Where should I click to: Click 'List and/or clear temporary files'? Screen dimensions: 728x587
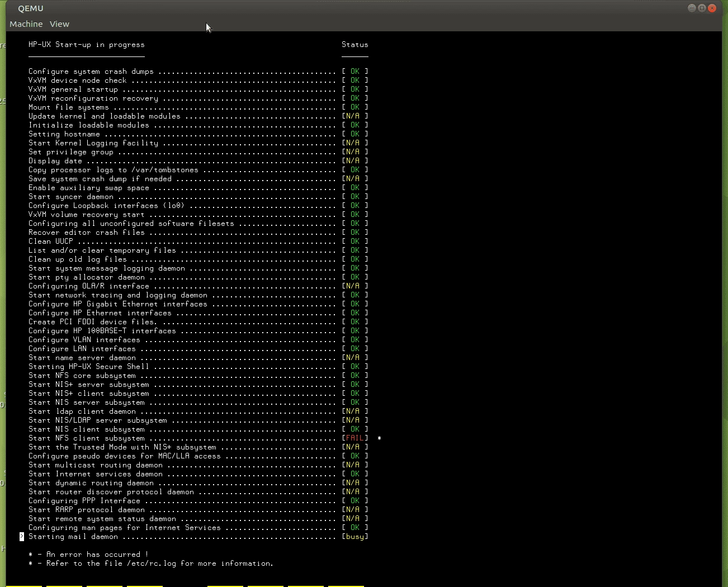(x=102, y=250)
